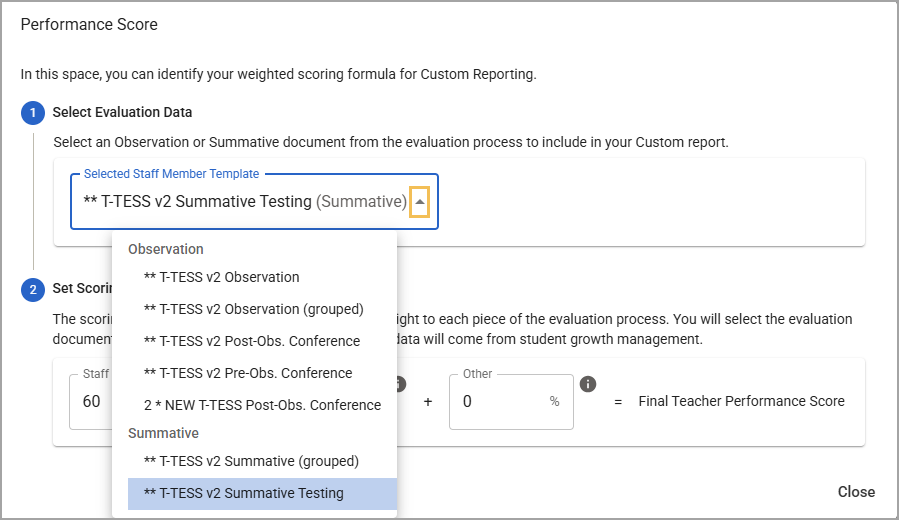Pick highlighted ** T-TESS v2 Summative Testing option
The height and width of the screenshot is (520, 899).
(262, 494)
